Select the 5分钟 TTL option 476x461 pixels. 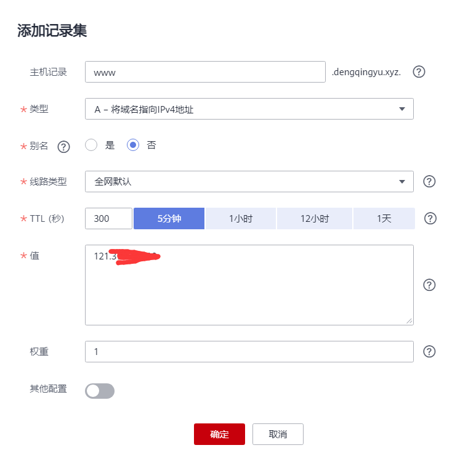pyautogui.click(x=169, y=218)
